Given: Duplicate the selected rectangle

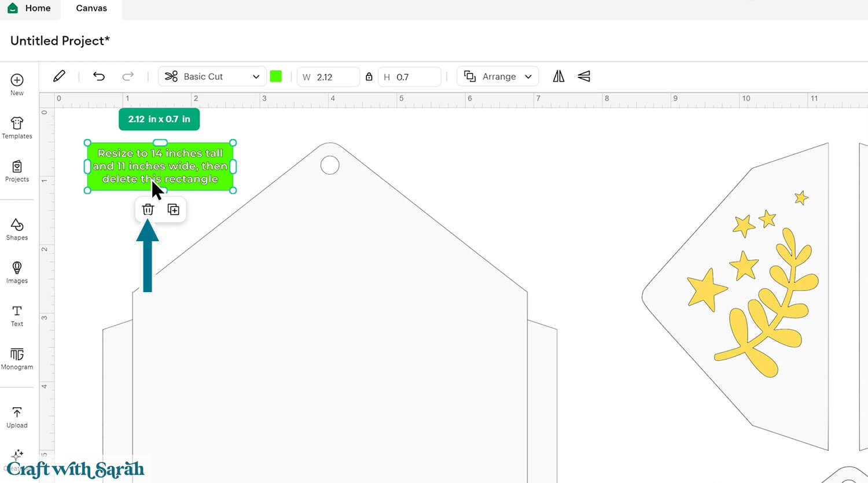Looking at the screenshot, I should (x=173, y=209).
